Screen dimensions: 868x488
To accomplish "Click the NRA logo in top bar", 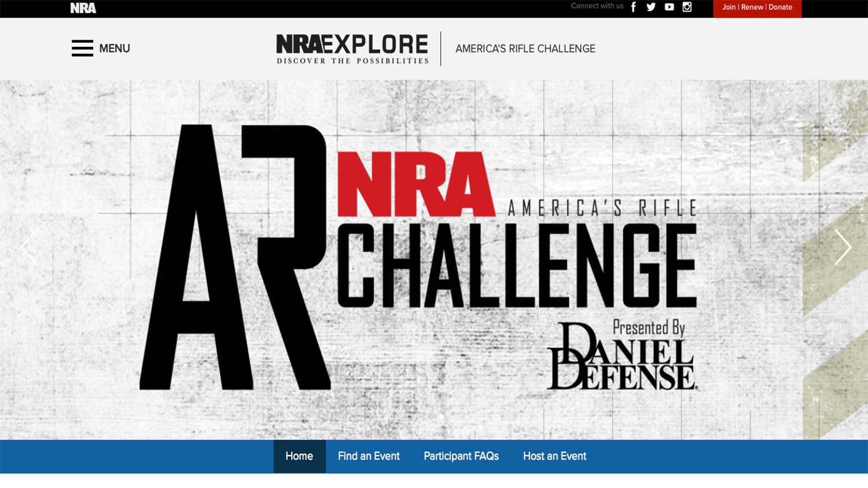I will tap(83, 8).
